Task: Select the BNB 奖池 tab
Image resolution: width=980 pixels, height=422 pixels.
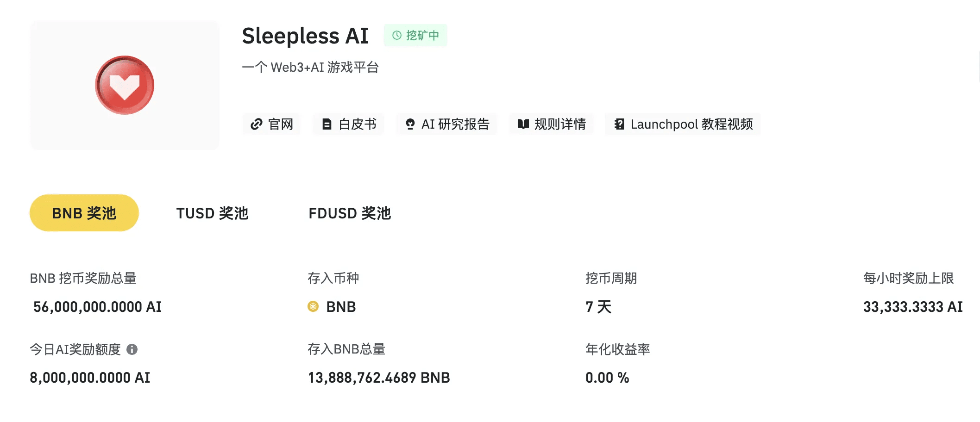Action: 83,213
